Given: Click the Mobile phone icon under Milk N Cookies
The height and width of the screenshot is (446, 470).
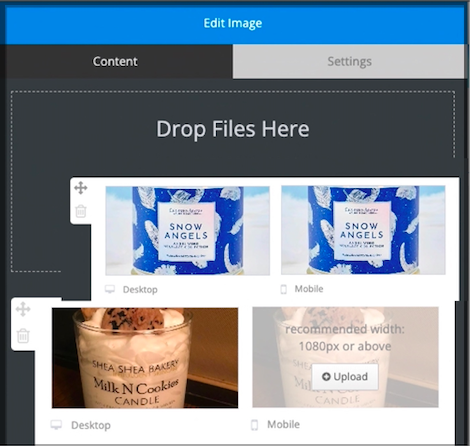Looking at the screenshot, I should click(254, 425).
